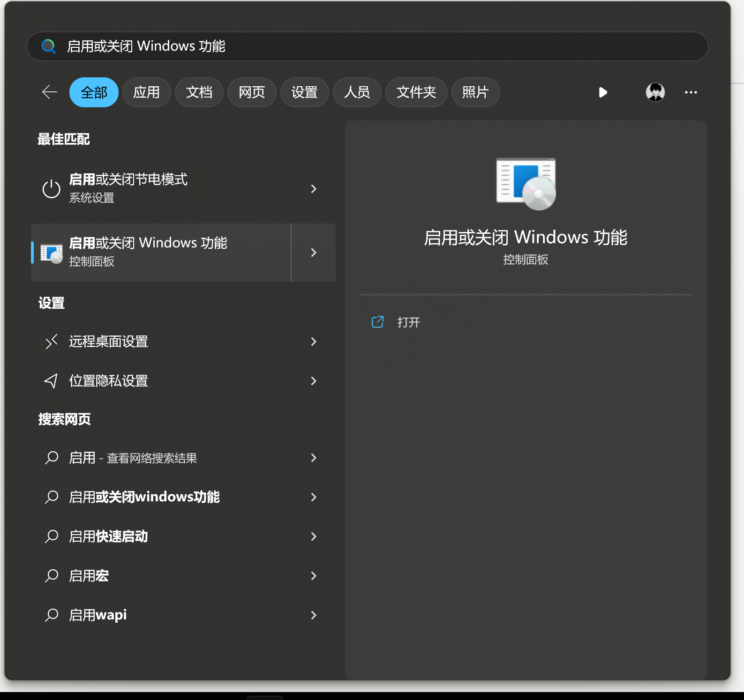The height and width of the screenshot is (700, 744).
Task: Click the back arrow icon
Action: click(x=50, y=92)
